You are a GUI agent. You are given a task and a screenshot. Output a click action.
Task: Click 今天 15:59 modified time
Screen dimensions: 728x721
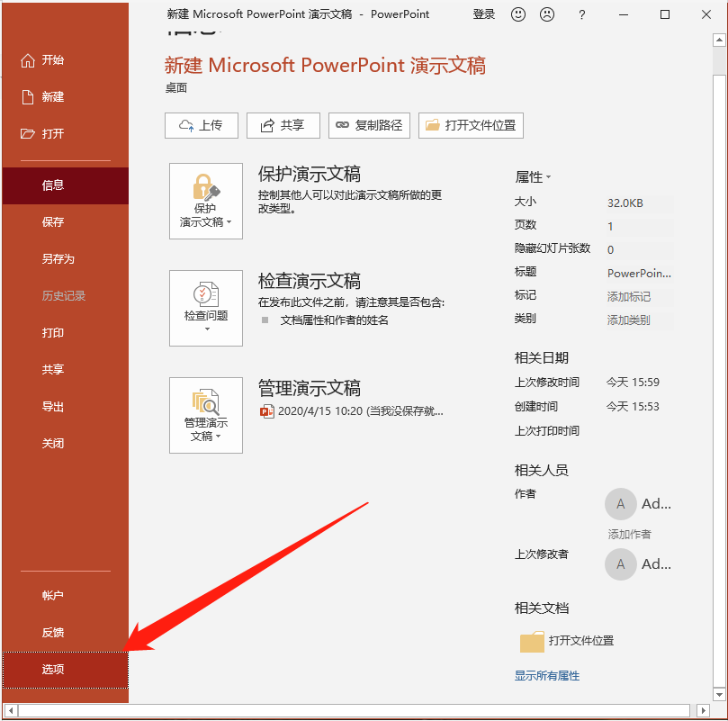[633, 383]
